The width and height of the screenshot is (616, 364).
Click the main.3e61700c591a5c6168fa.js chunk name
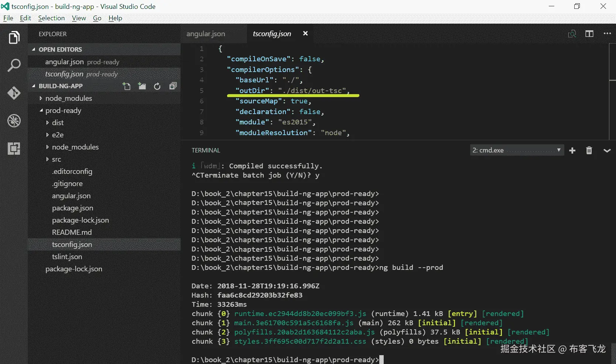tap(294, 323)
